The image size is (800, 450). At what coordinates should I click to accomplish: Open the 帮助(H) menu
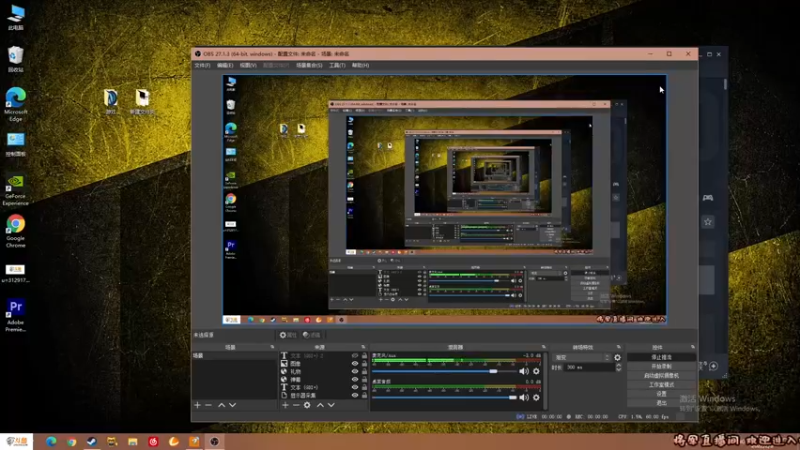coord(360,65)
